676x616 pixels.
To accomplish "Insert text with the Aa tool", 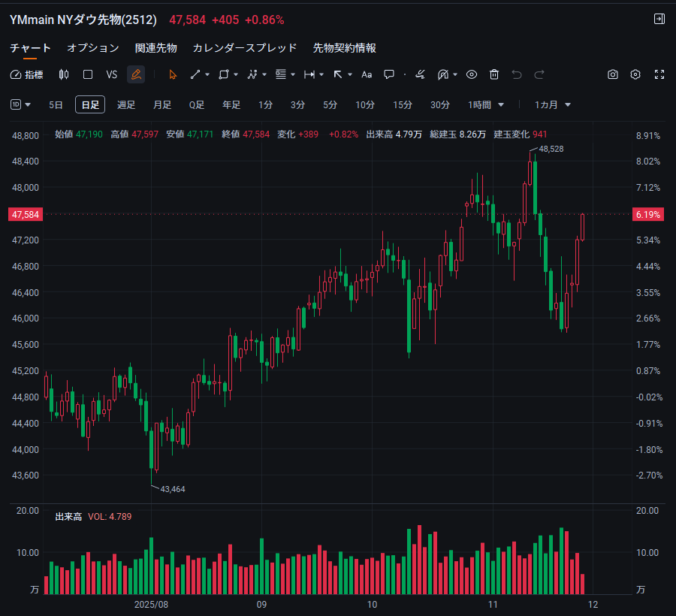I will coord(366,74).
